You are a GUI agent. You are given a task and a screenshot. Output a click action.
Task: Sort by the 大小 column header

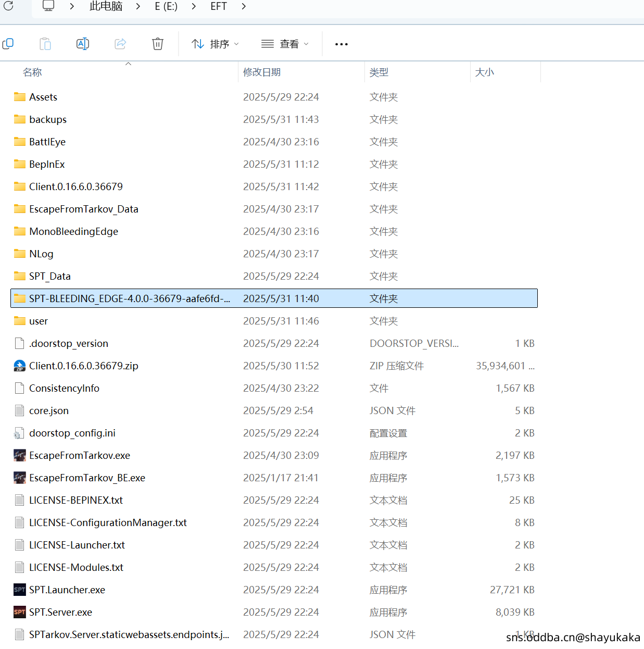pyautogui.click(x=485, y=72)
